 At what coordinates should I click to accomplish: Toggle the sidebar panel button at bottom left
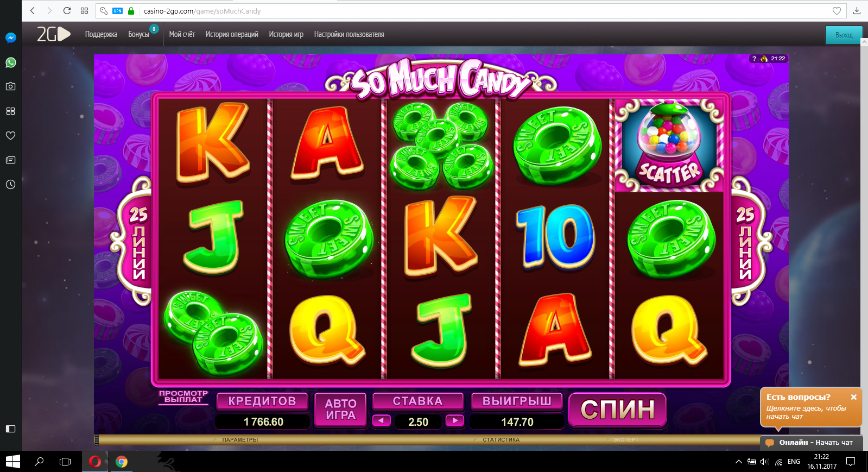click(x=10, y=429)
